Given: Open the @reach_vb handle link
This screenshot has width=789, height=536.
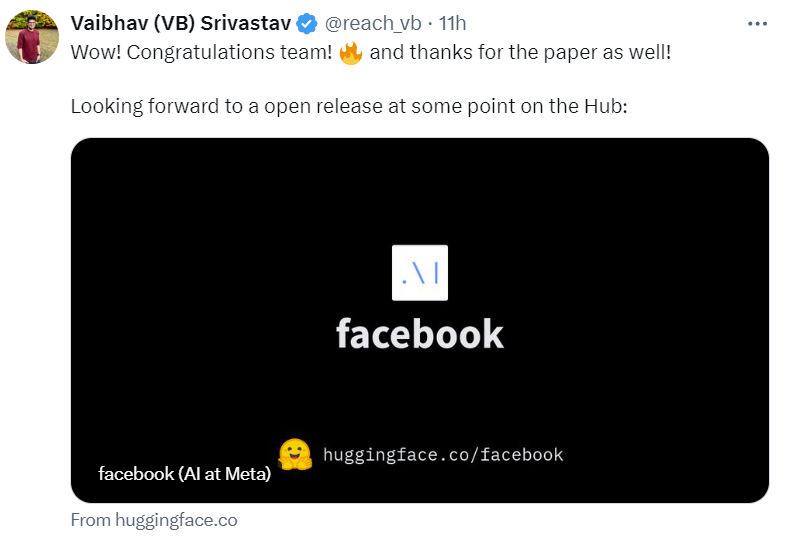Looking at the screenshot, I should [x=374, y=23].
